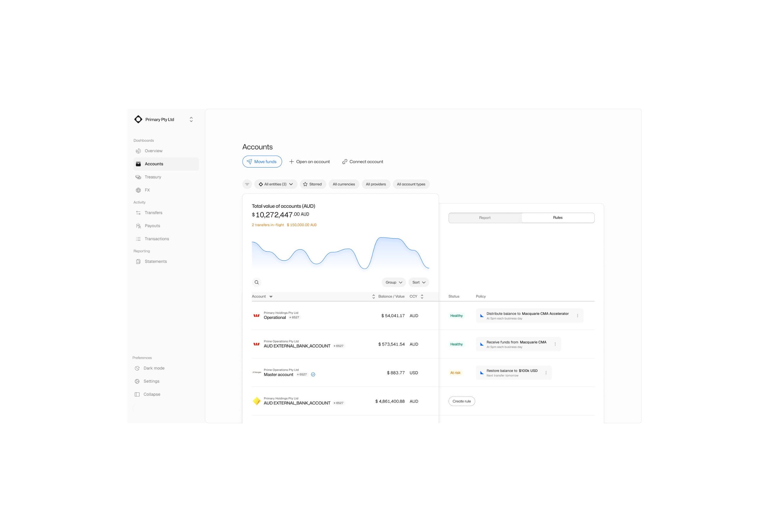Select Accounts in the sidebar
This screenshot has width=769, height=532.
click(166, 164)
